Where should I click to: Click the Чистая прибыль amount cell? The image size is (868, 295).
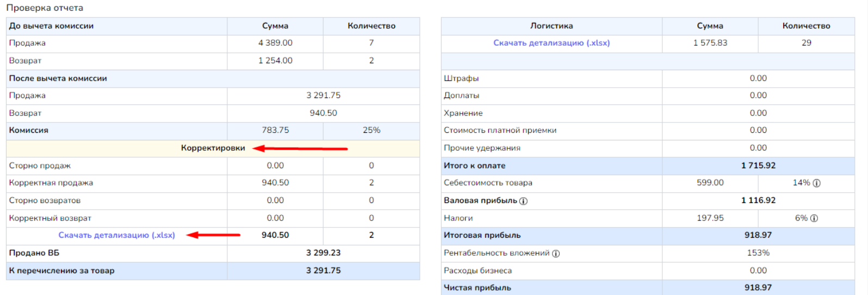[758, 287]
